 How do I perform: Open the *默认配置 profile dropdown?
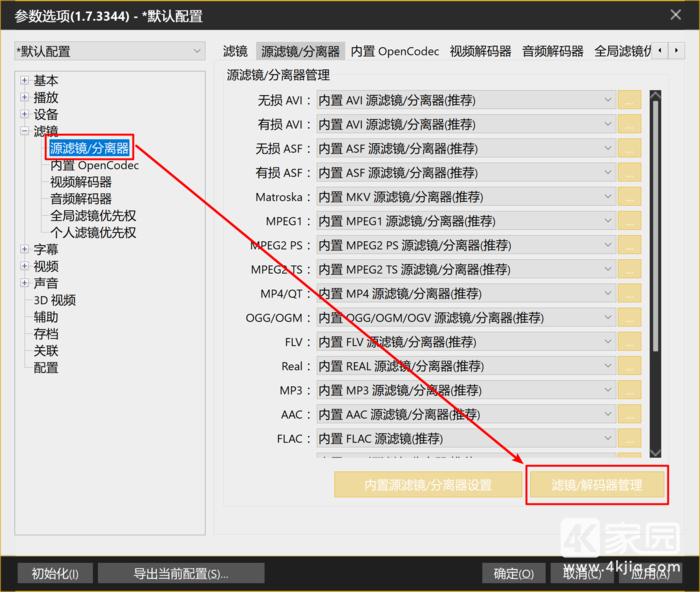coord(108,51)
